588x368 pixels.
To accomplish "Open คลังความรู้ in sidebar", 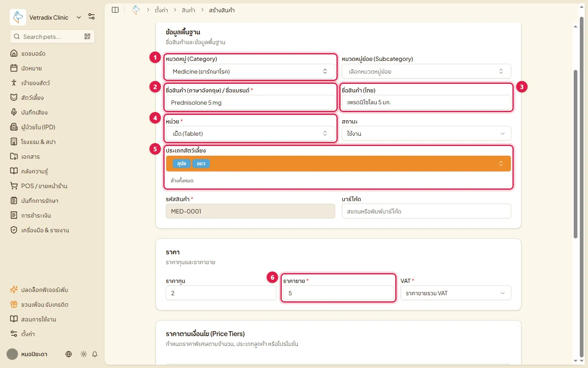I will 35,171.
